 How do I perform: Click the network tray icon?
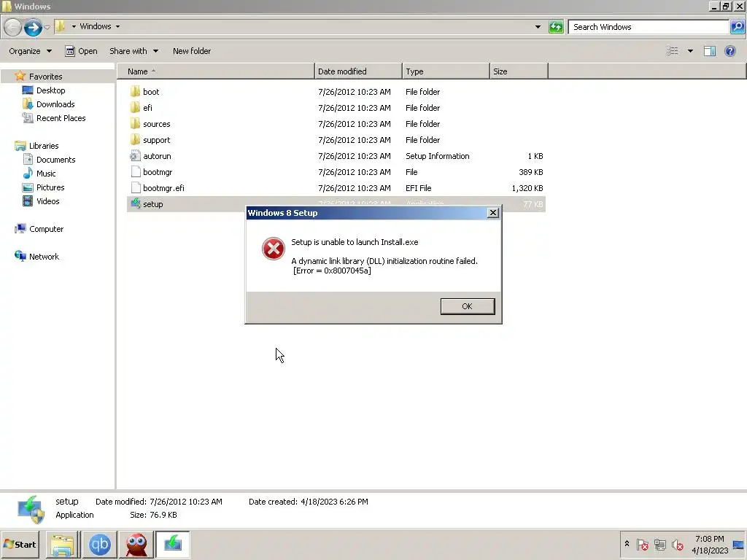click(659, 544)
